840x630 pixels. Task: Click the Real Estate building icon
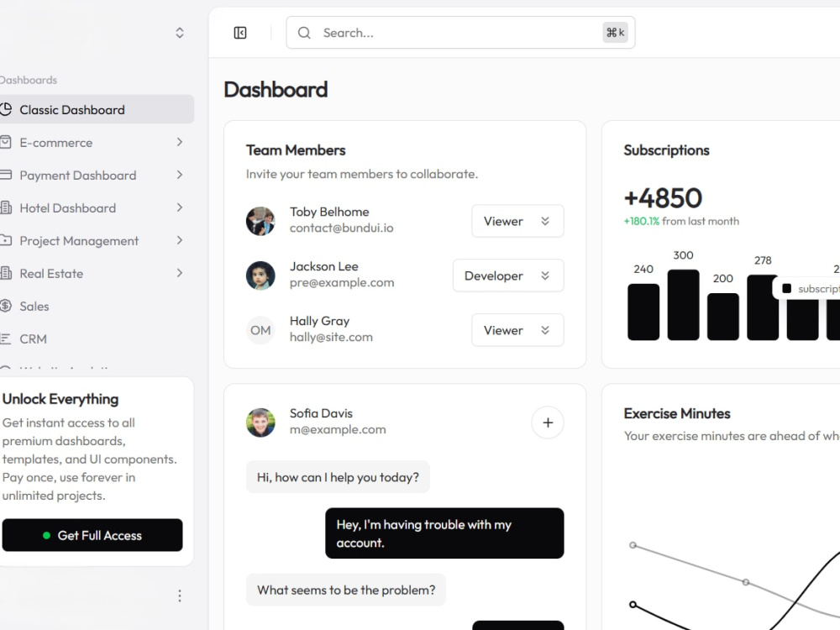(5, 273)
